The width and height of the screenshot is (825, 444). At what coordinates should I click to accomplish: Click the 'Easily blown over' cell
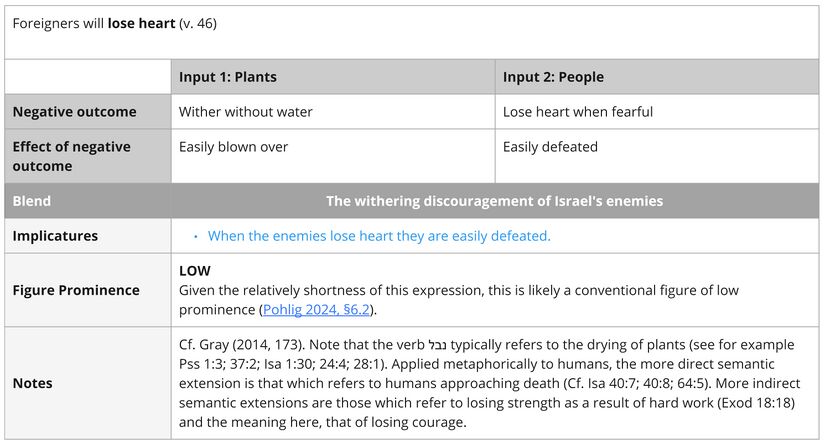[x=233, y=147]
